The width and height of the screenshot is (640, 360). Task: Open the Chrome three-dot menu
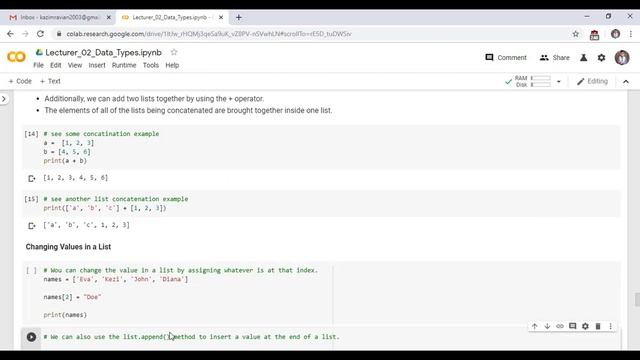[631, 34]
